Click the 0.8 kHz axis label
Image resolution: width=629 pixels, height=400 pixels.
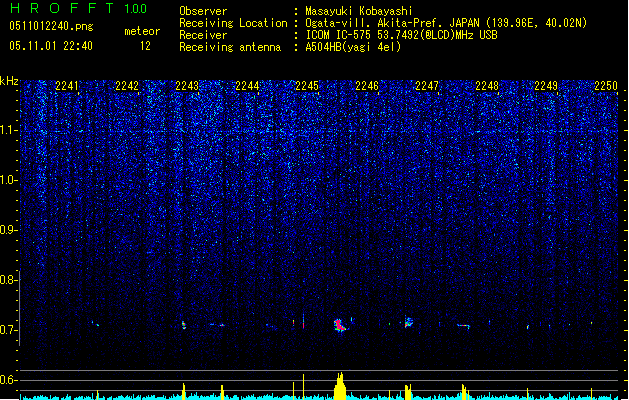pos(8,280)
